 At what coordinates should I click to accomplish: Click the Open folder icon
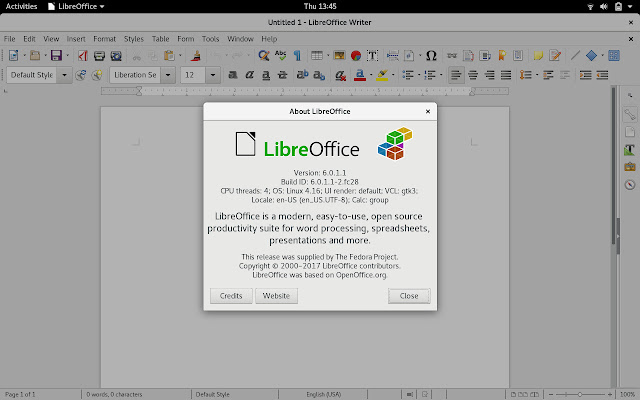(35, 55)
